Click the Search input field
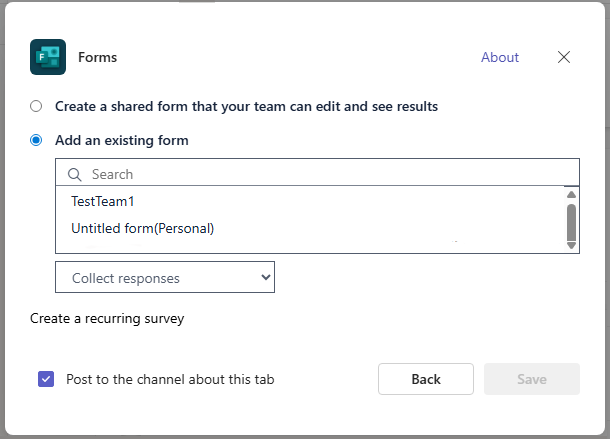Screen dimensions: 610x439 point(317,172)
